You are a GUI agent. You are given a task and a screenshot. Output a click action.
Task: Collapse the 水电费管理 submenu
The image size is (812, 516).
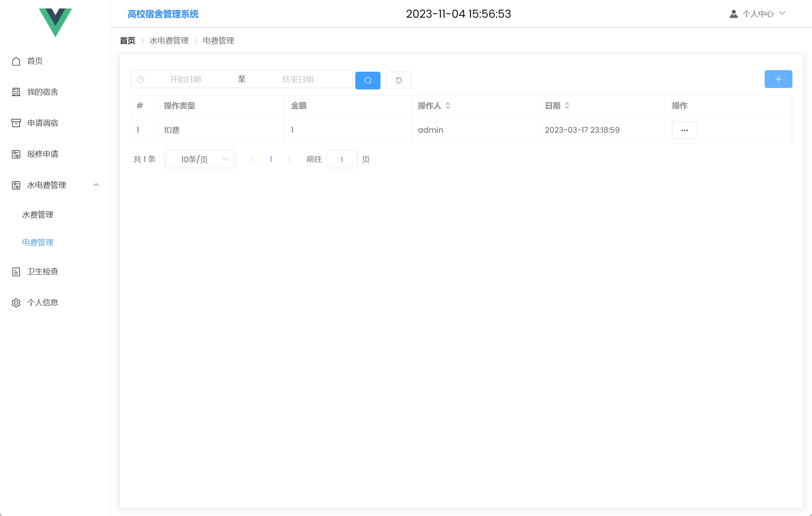coord(96,185)
